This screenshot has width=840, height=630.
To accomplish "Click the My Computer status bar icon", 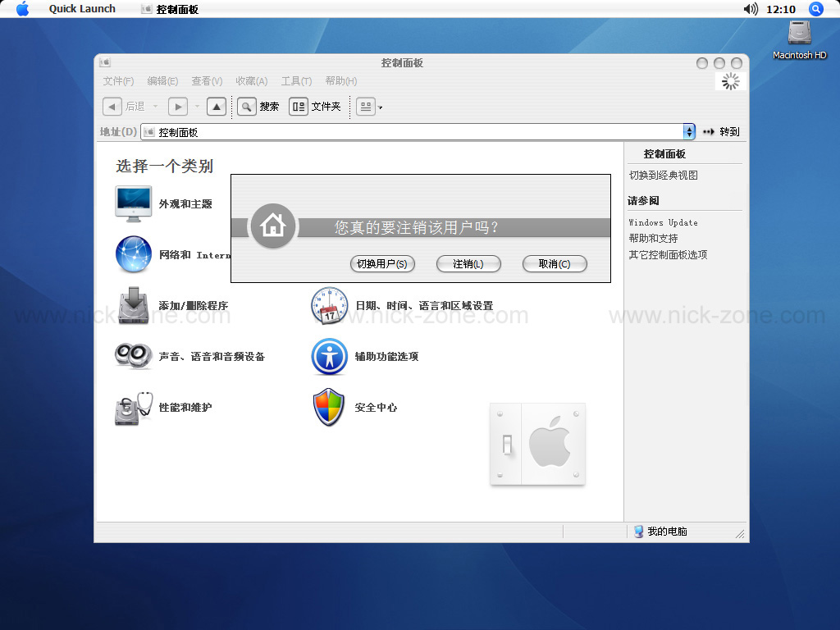I will 638,532.
